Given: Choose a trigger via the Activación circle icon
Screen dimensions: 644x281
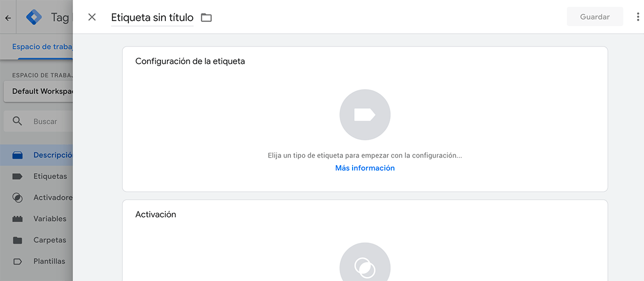Looking at the screenshot, I should [x=365, y=262].
